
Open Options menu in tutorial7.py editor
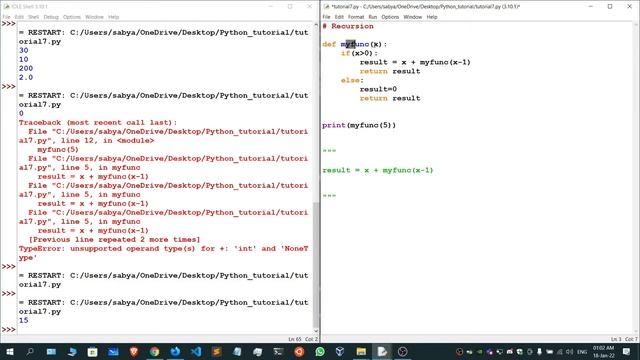coord(390,17)
